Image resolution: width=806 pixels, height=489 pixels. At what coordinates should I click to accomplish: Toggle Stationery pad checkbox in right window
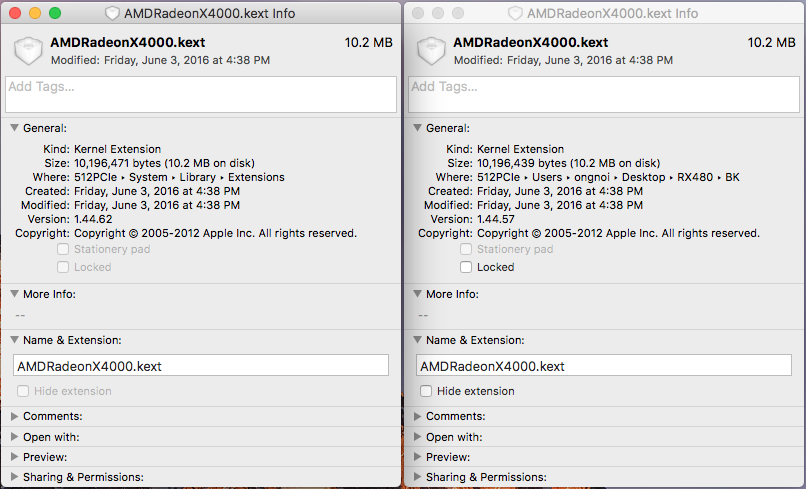click(x=466, y=249)
